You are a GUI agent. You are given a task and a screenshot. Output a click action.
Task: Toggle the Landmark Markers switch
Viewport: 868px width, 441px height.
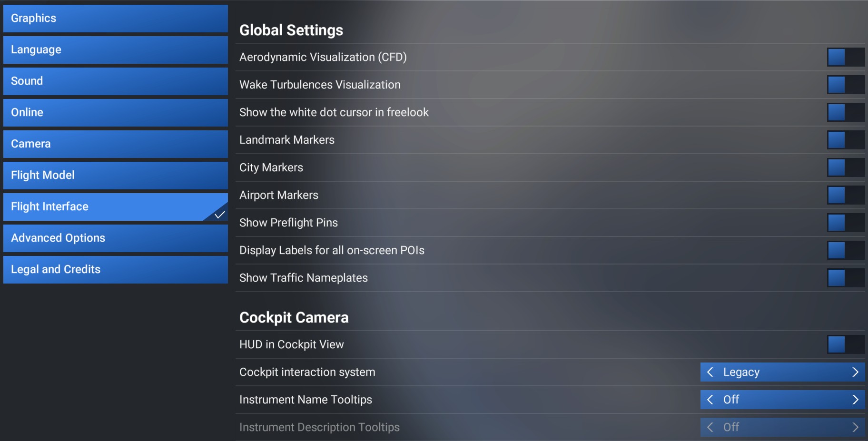click(x=845, y=140)
